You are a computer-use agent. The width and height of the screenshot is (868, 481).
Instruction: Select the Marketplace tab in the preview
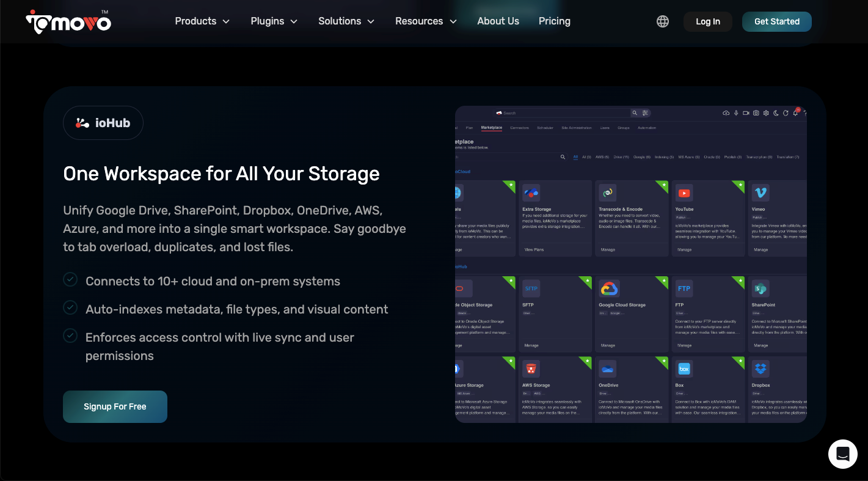click(x=492, y=128)
